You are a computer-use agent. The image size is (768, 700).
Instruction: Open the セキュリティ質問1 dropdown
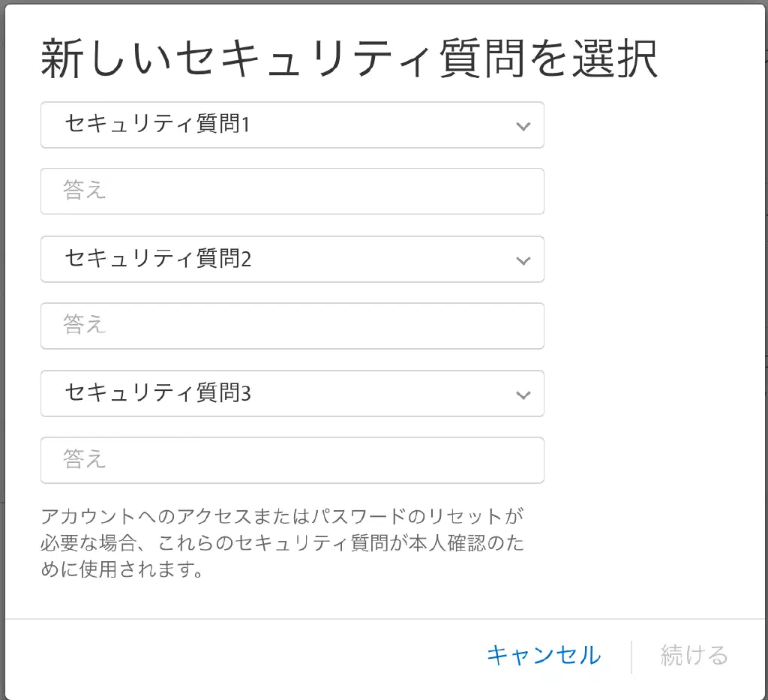[x=292, y=125]
